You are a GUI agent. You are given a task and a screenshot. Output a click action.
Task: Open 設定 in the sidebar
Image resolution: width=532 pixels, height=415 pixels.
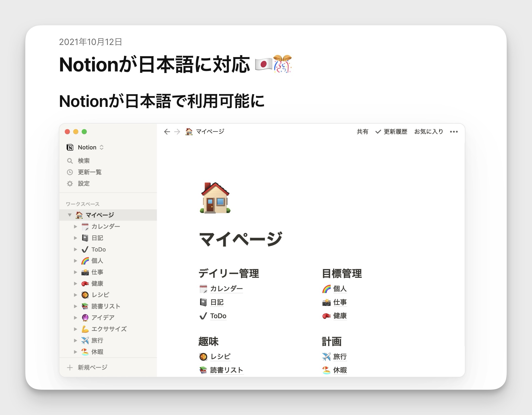84,183
